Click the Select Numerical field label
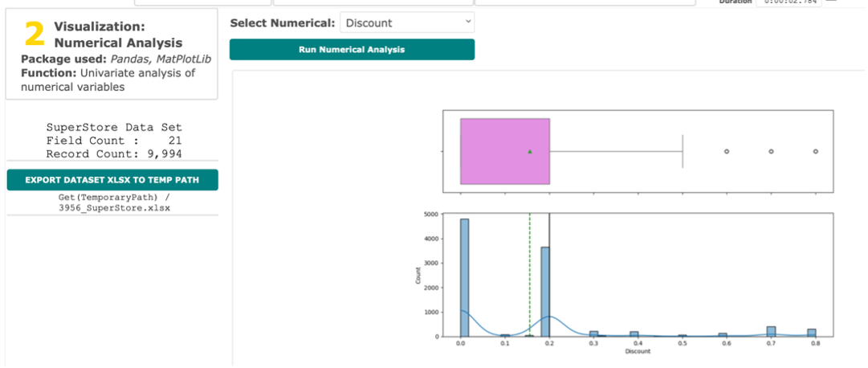Image resolution: width=868 pixels, height=368 pixels. click(x=282, y=23)
